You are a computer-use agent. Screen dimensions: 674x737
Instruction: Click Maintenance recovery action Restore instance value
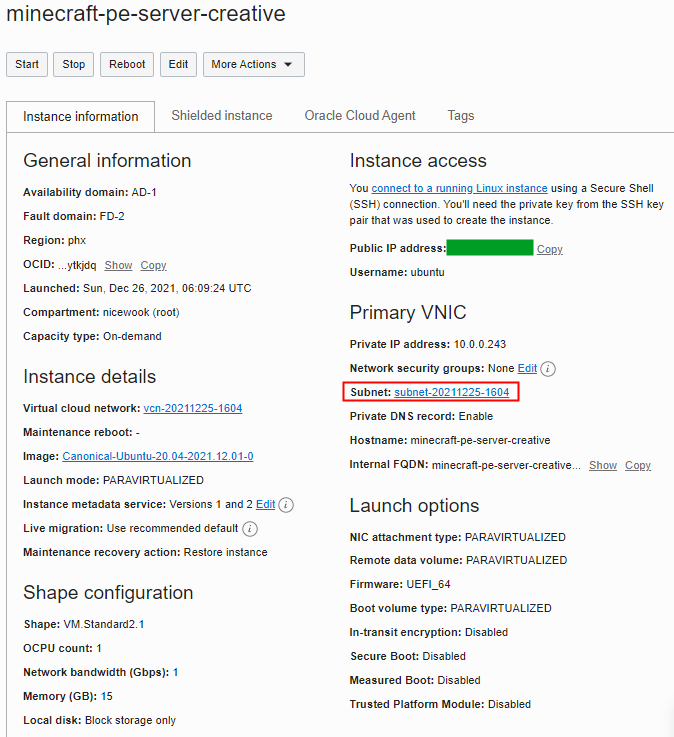point(225,552)
